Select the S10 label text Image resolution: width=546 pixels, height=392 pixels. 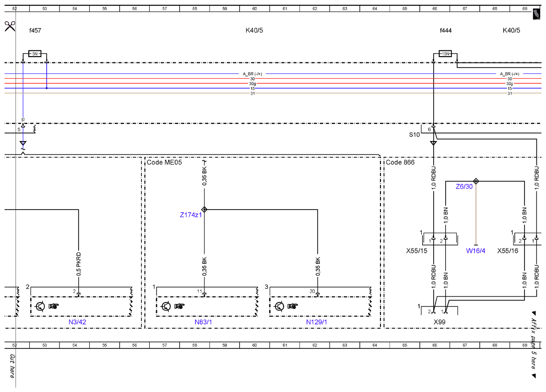point(415,135)
